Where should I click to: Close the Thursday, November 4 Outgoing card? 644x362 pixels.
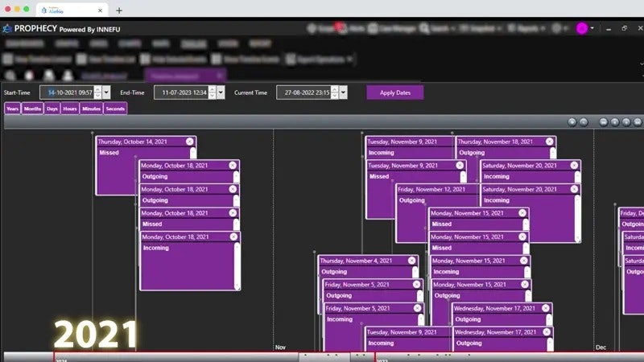pos(411,261)
